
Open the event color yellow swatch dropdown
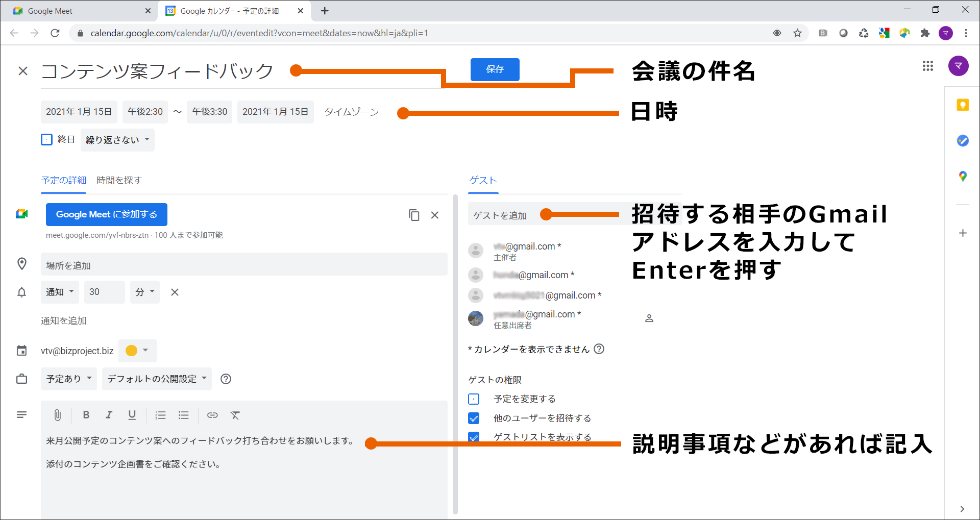click(137, 351)
